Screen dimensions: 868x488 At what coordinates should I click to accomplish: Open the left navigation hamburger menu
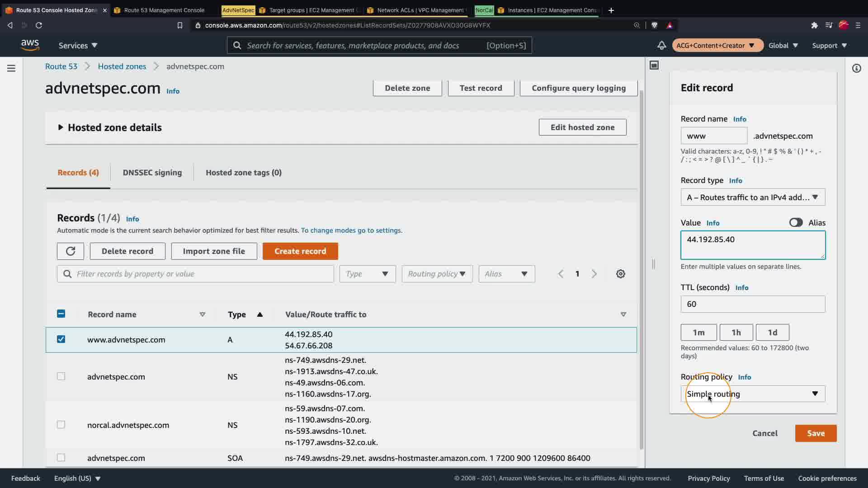click(11, 68)
